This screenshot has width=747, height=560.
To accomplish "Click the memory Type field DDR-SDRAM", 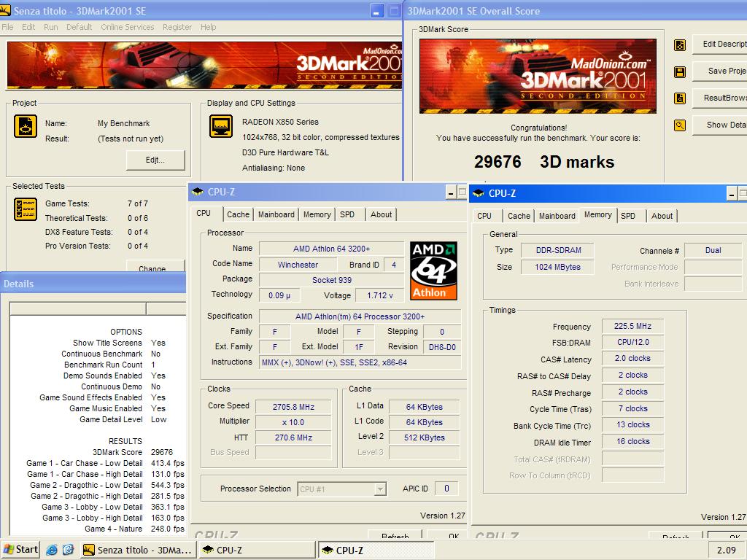I will [558, 251].
